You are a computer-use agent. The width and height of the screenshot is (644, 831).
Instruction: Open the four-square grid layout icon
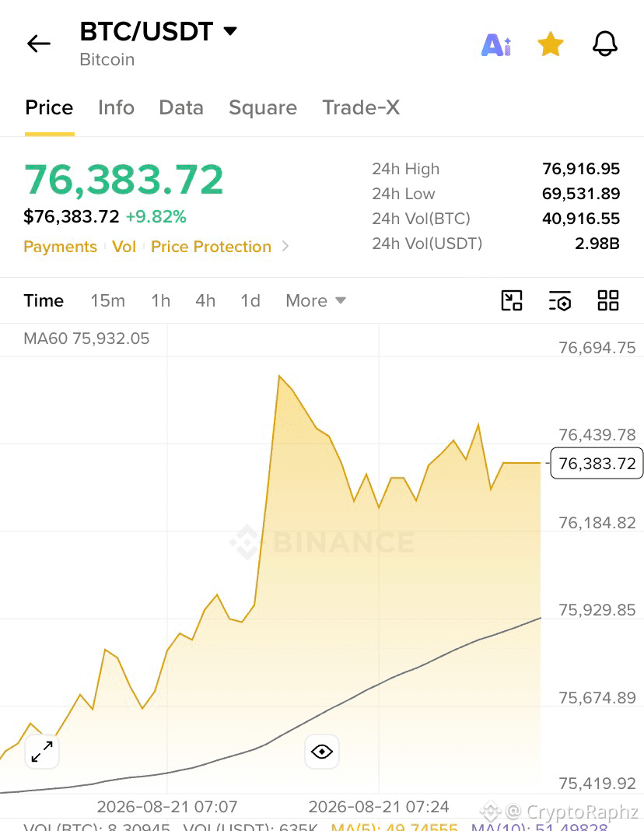click(x=608, y=300)
